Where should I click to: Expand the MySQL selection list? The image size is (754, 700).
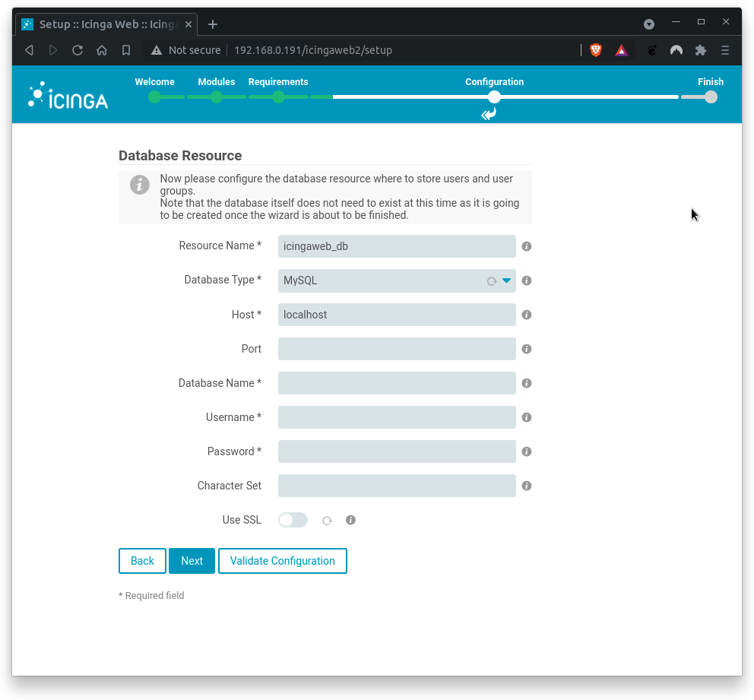point(505,280)
